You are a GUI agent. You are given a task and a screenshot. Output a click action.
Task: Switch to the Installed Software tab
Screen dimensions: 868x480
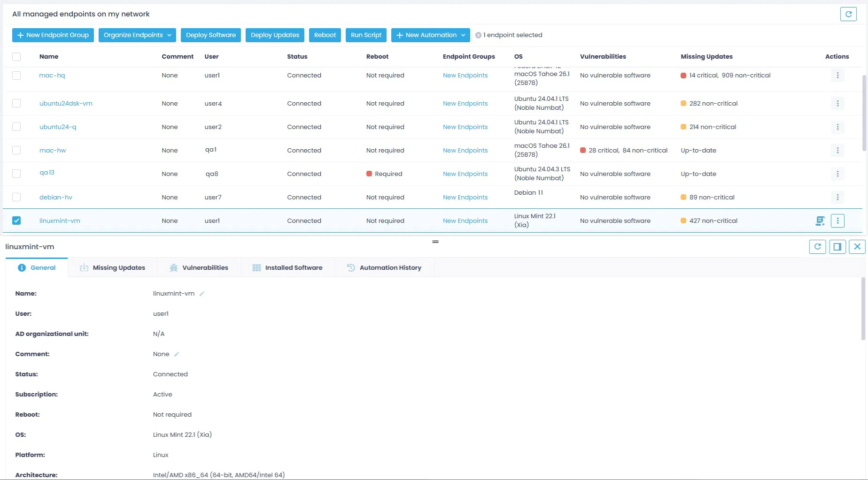(x=293, y=267)
